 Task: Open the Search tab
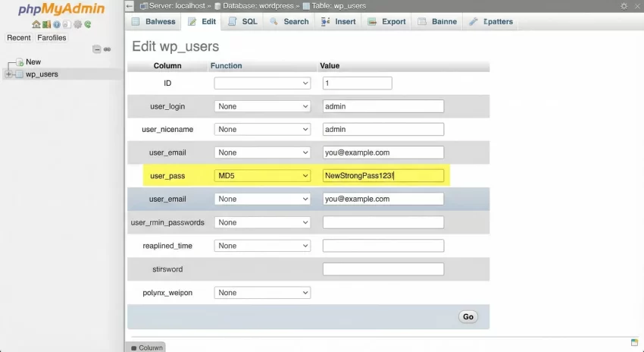pos(289,22)
